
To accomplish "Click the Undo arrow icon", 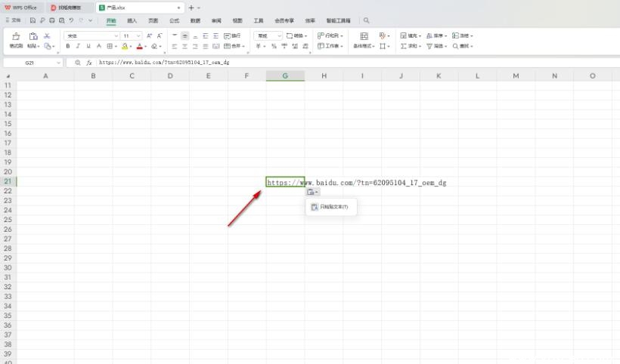I will (x=71, y=20).
